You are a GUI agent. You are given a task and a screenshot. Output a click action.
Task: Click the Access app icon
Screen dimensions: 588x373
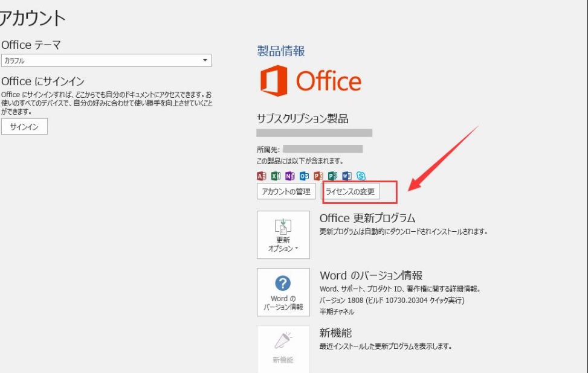[262, 176]
